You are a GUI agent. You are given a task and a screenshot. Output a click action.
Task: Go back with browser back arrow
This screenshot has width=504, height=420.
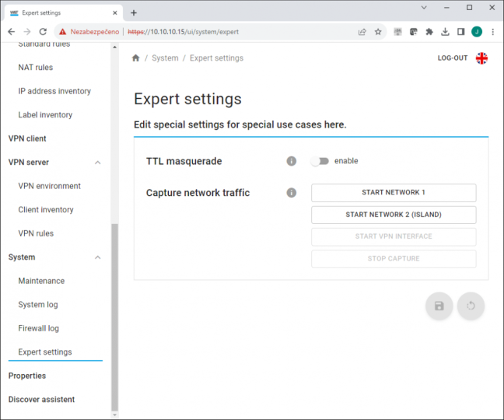point(11,31)
